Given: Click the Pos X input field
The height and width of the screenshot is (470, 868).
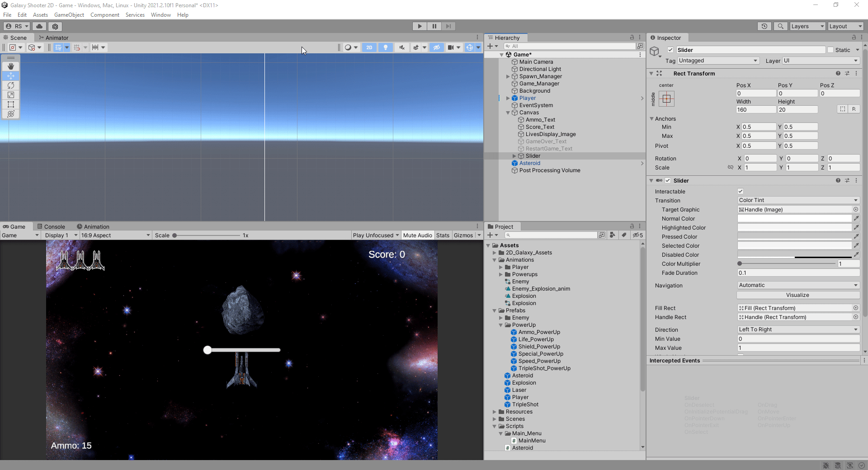Looking at the screenshot, I should (756, 94).
